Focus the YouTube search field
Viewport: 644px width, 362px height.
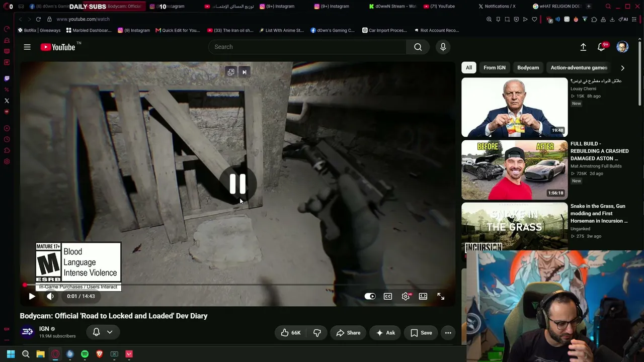pyautogui.click(x=307, y=47)
